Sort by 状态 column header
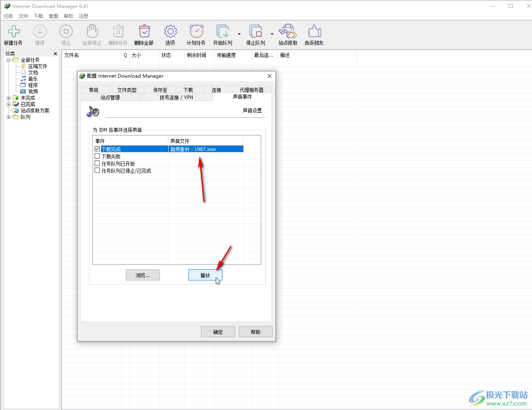The image size is (532, 410). click(x=172, y=55)
